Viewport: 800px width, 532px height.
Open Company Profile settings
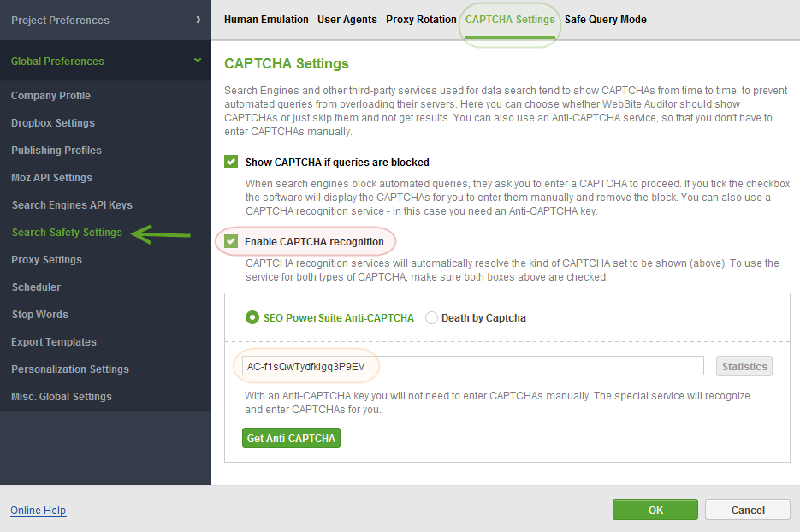[50, 96]
